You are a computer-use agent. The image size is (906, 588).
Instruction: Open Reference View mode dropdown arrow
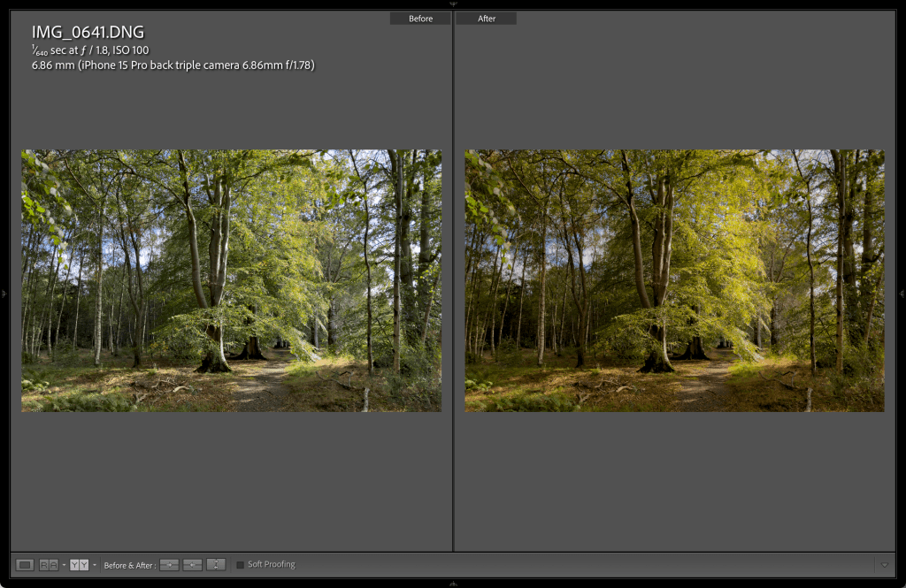click(x=64, y=564)
